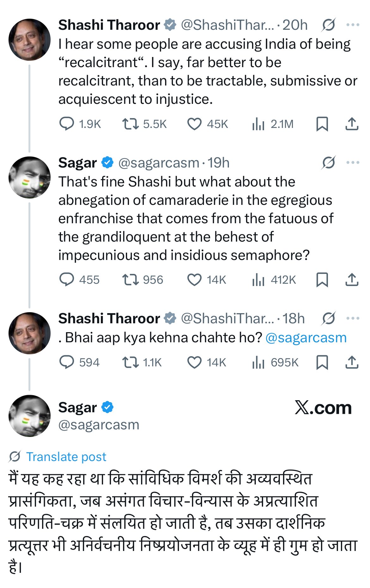Click the Translate post link
This screenshot has height=588, width=370.
[x=66, y=457]
